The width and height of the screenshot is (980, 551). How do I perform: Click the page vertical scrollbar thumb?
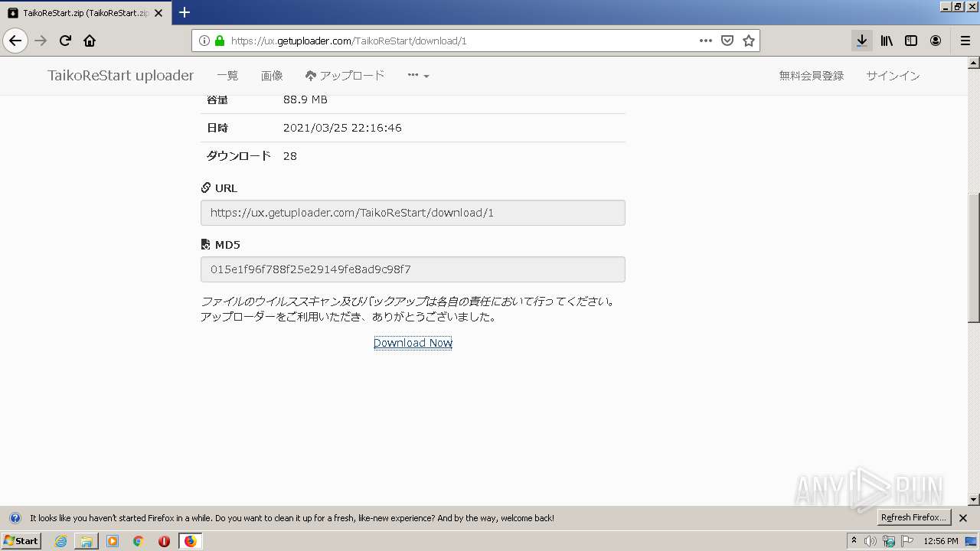coord(974,257)
